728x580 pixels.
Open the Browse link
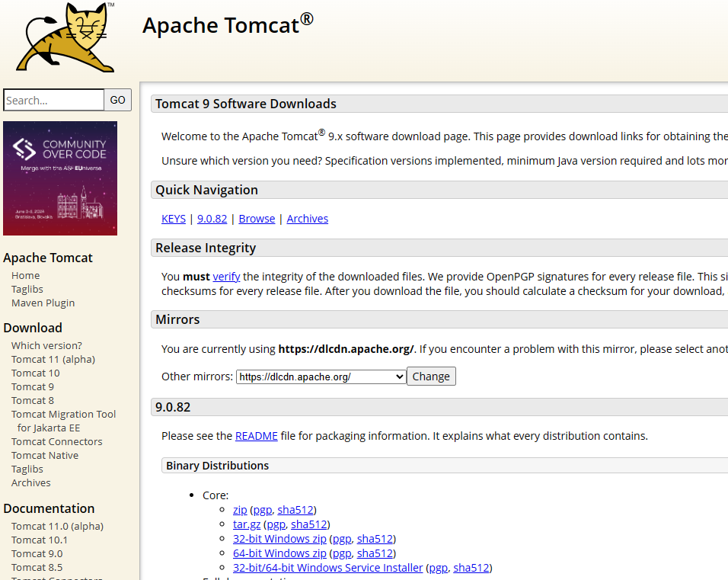pyautogui.click(x=257, y=219)
